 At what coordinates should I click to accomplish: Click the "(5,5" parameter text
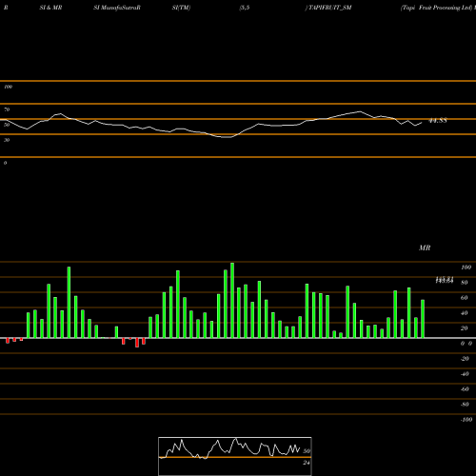[245, 8]
